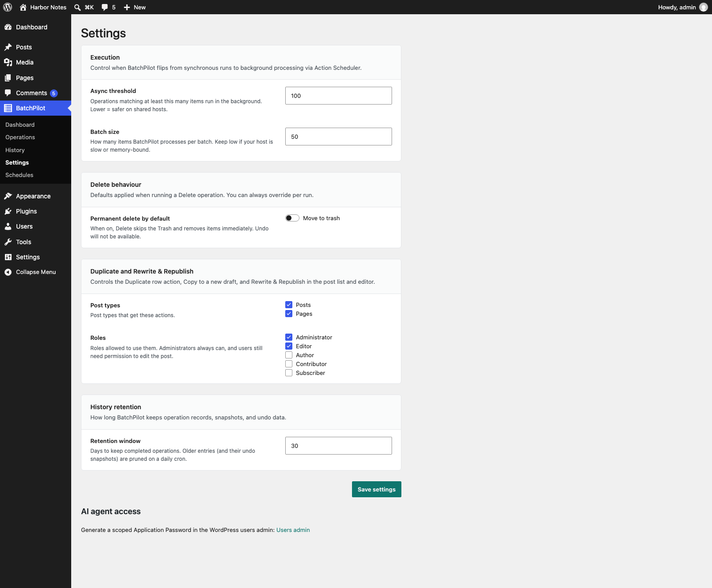The image size is (712, 588).
Task: Click the sidebar Settings sliders icon
Action: (x=8, y=257)
